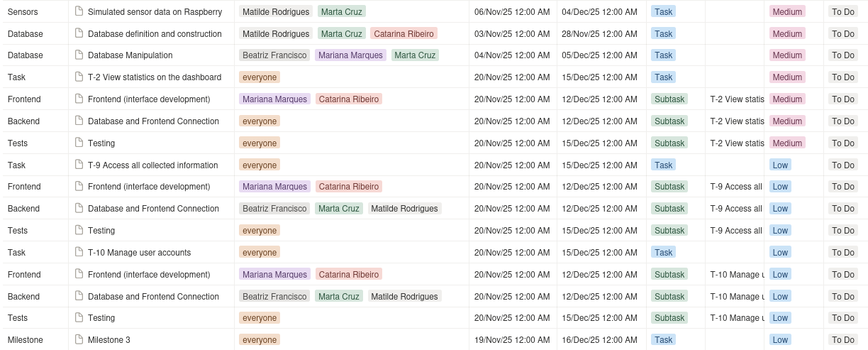Click the page icon of Simulated sensor data row
The width and height of the screenshot is (868, 350).
click(x=79, y=11)
